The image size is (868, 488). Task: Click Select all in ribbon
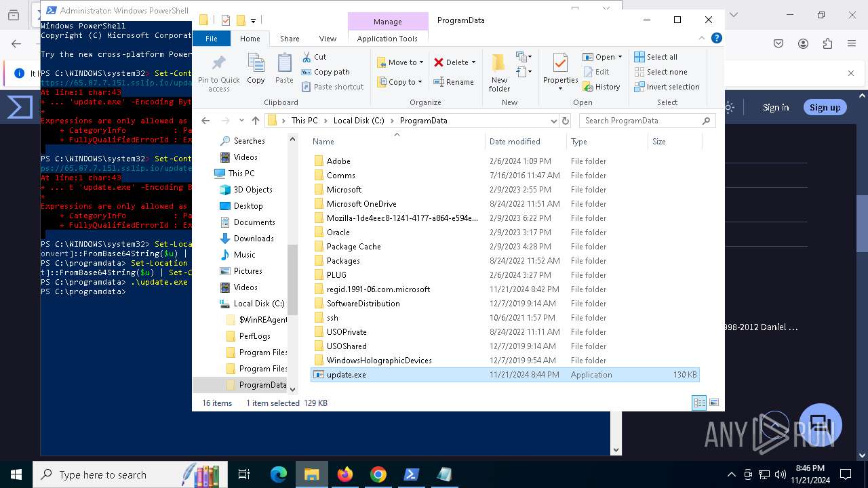click(656, 57)
